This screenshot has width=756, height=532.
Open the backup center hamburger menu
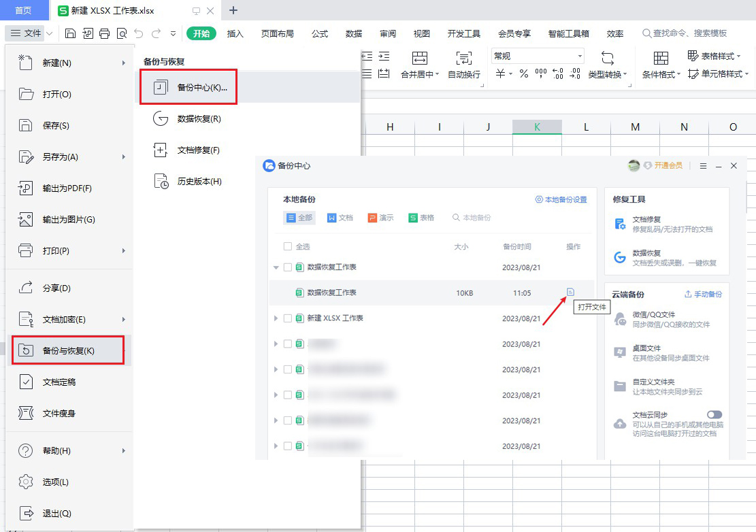703,166
